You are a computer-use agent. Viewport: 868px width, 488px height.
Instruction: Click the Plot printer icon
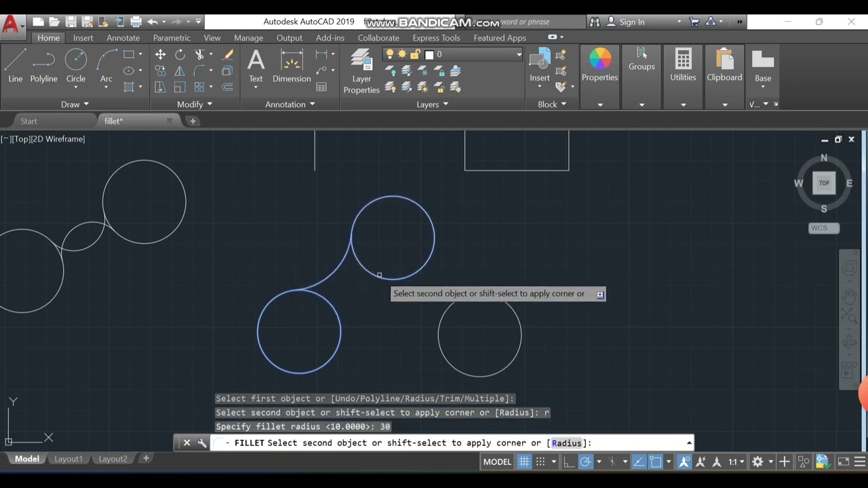136,22
